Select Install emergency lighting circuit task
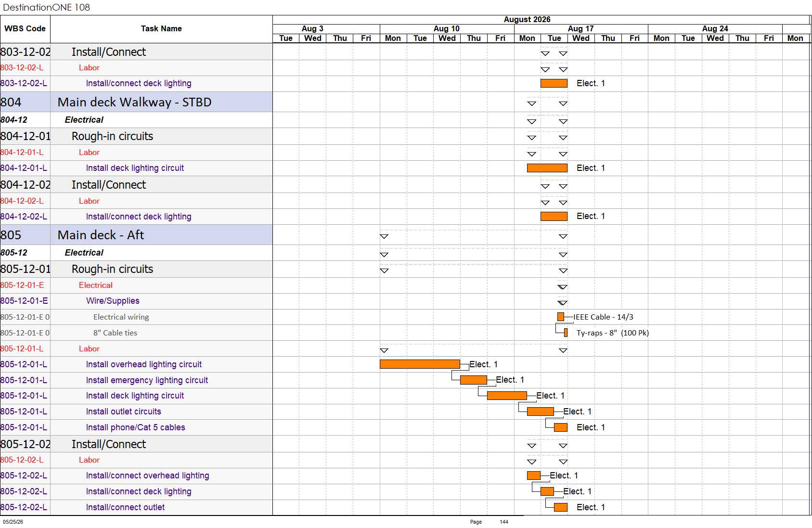 click(147, 380)
